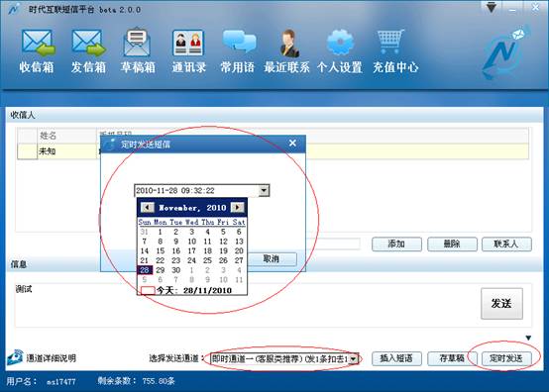
Task: Click the 定时发送 scheduled send button
Action: [506, 358]
